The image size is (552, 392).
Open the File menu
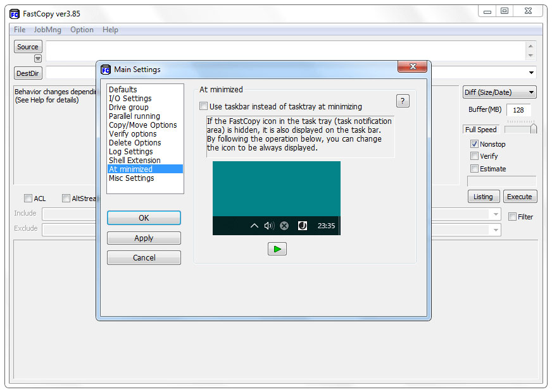tap(20, 30)
